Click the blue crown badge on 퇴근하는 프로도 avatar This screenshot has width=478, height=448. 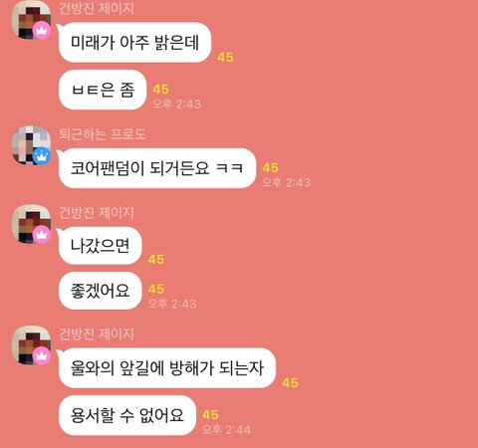[42, 156]
